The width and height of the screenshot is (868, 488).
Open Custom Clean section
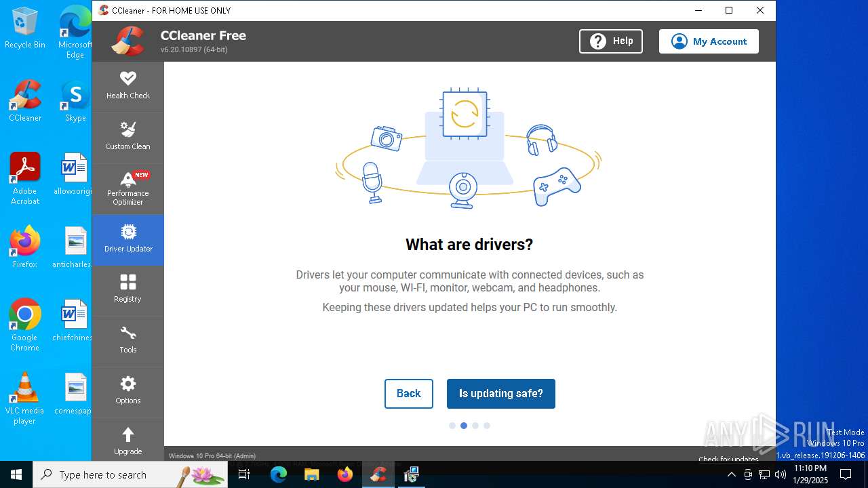click(127, 137)
